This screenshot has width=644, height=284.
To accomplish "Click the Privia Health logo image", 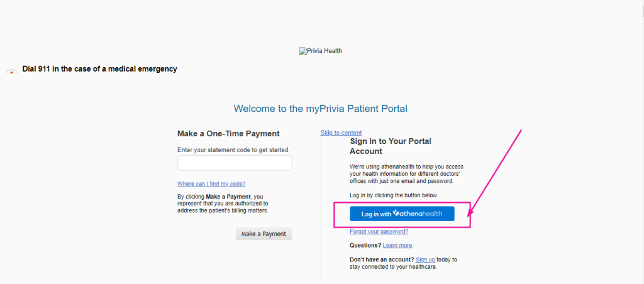I will pos(320,51).
